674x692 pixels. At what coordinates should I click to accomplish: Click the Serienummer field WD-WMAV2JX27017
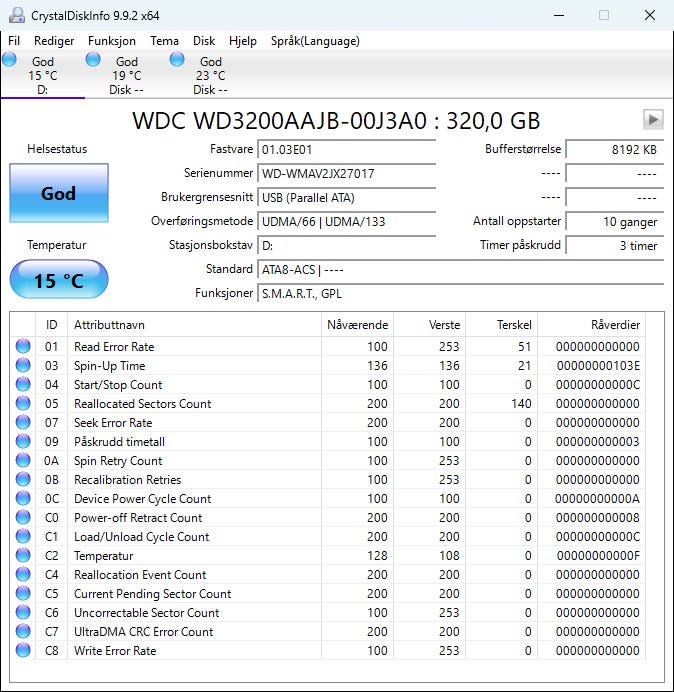click(346, 173)
